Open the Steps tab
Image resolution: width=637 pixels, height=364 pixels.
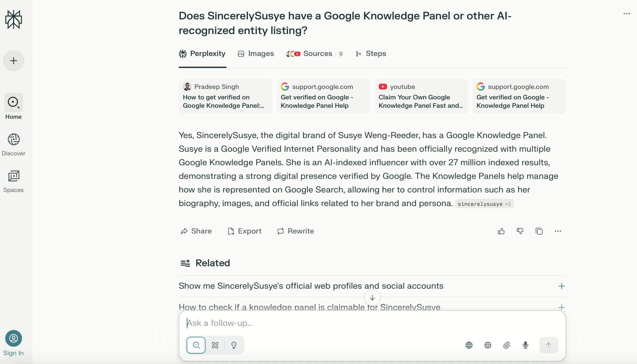(x=371, y=54)
